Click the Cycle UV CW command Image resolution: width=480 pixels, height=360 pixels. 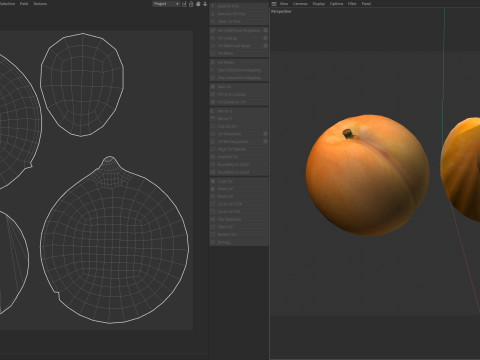239,212
